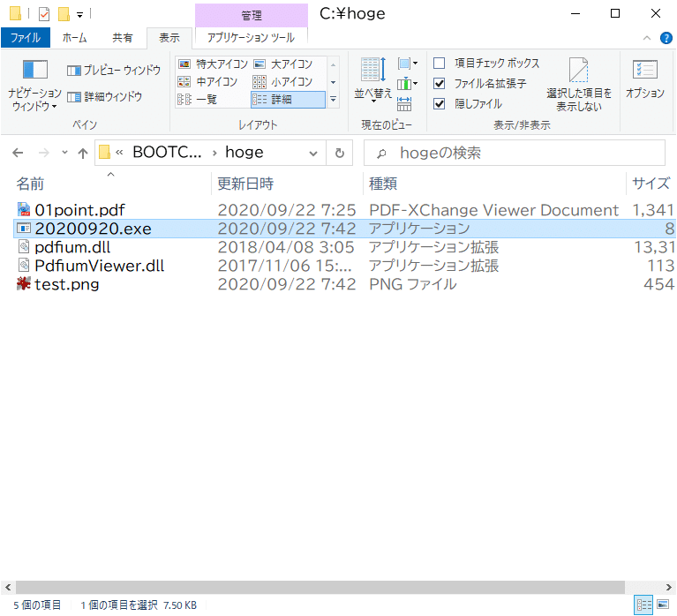Image resolution: width=677 pixels, height=616 pixels.
Task: Switch to Details view in the status bar
Action: tap(643, 605)
